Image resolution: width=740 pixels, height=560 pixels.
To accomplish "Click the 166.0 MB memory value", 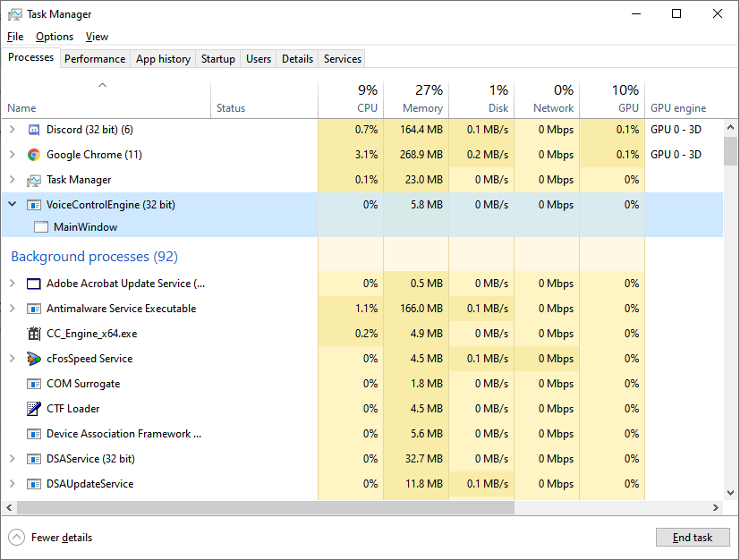I will (x=421, y=309).
